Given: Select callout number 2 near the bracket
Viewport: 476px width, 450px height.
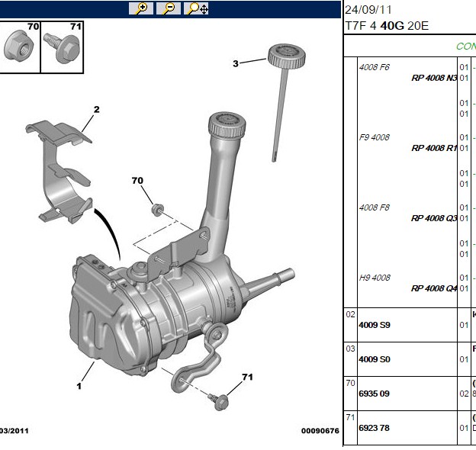Looking at the screenshot, I should point(97,110).
